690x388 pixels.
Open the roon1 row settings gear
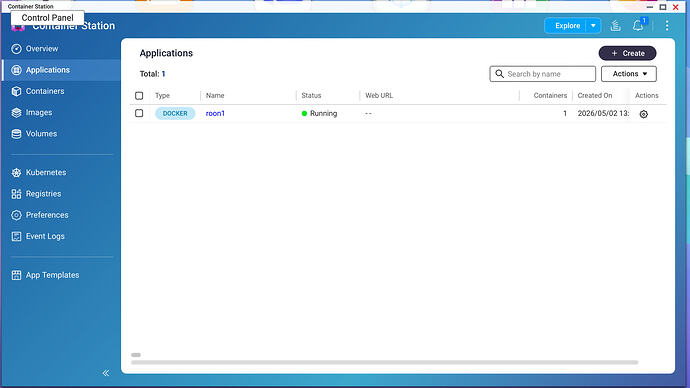coord(643,114)
